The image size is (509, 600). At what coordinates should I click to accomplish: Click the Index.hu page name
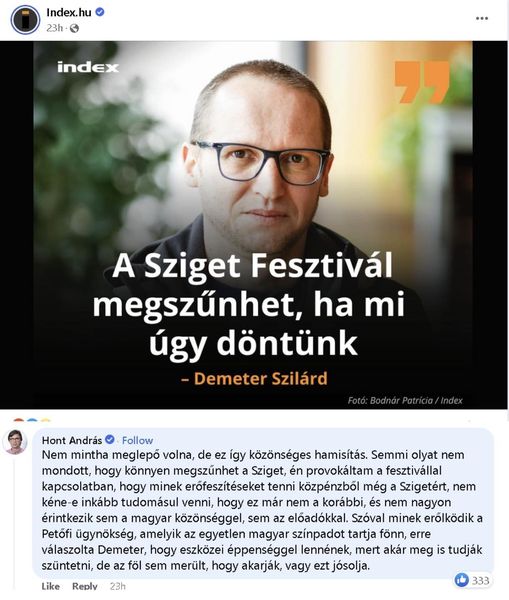coord(69,13)
